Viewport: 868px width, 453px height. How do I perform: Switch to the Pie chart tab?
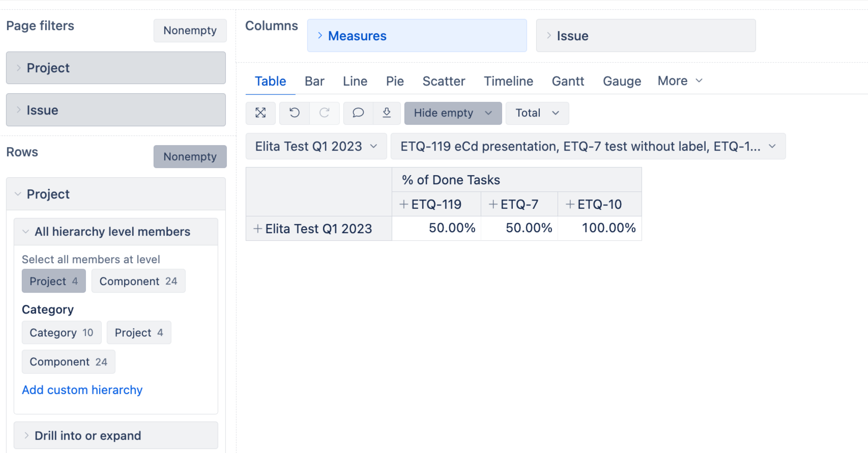click(395, 81)
